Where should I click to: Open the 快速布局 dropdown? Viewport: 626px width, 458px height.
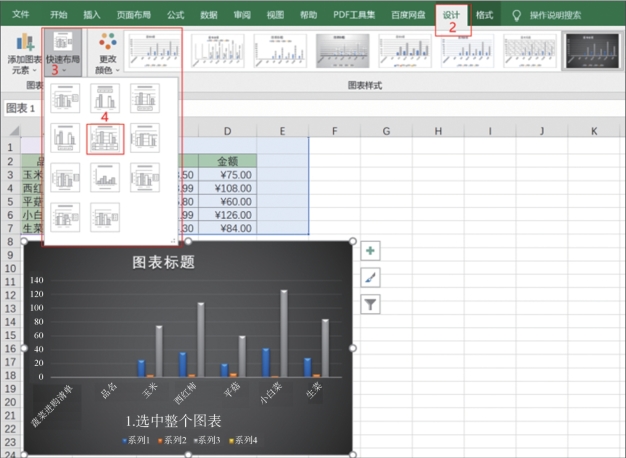click(63, 53)
